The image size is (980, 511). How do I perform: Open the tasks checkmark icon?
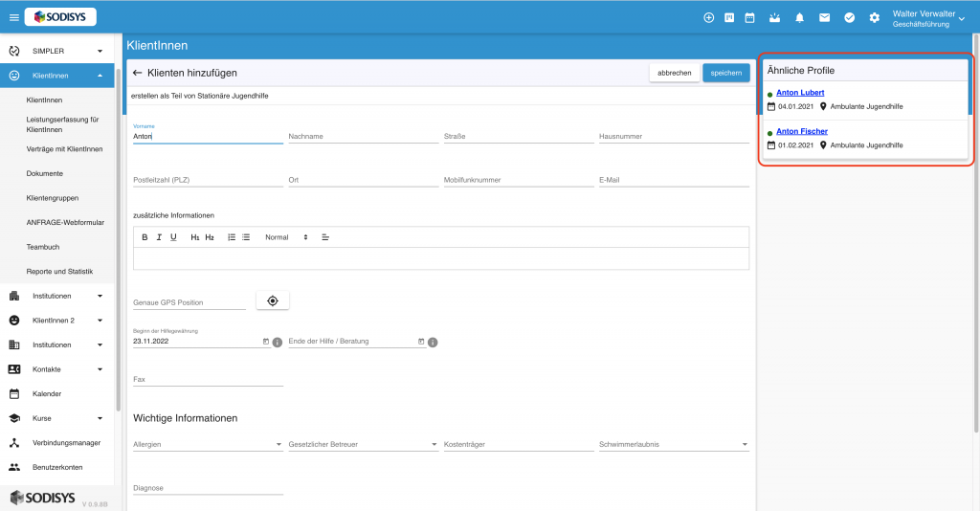(850, 18)
